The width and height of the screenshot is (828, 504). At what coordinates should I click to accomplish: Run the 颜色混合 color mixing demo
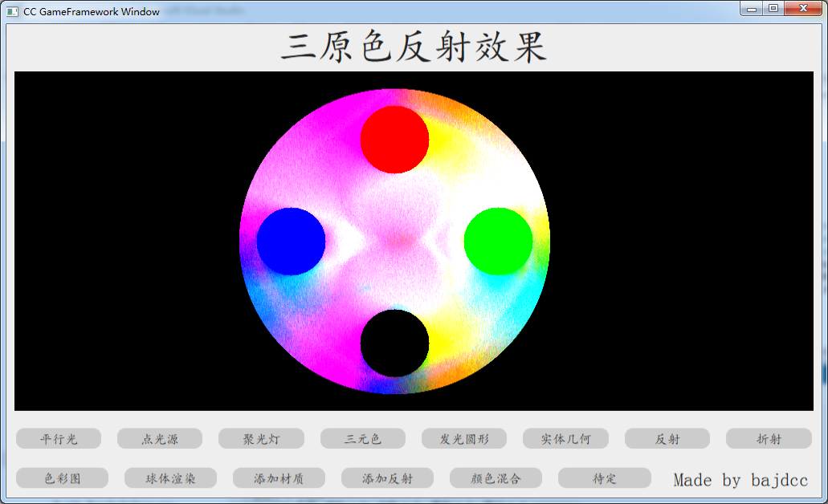pos(496,478)
